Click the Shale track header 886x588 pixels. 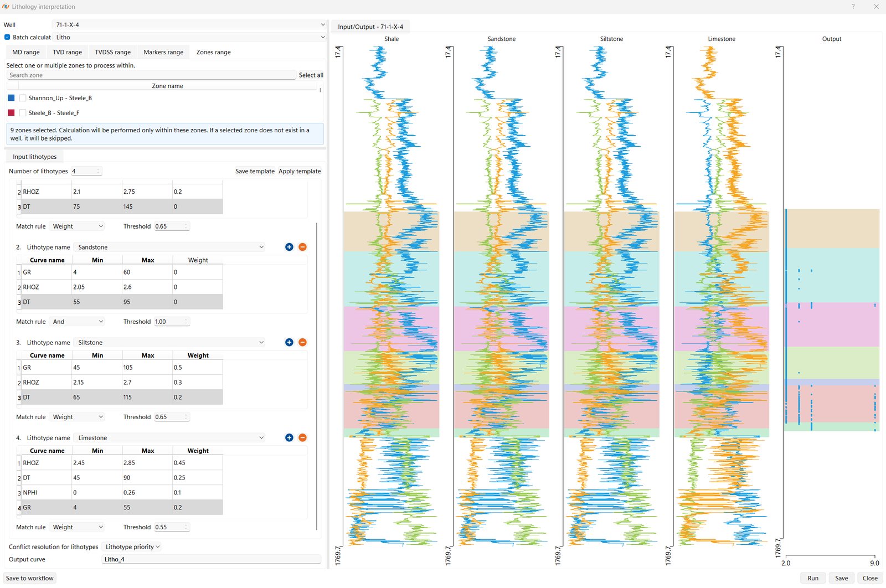coord(392,39)
